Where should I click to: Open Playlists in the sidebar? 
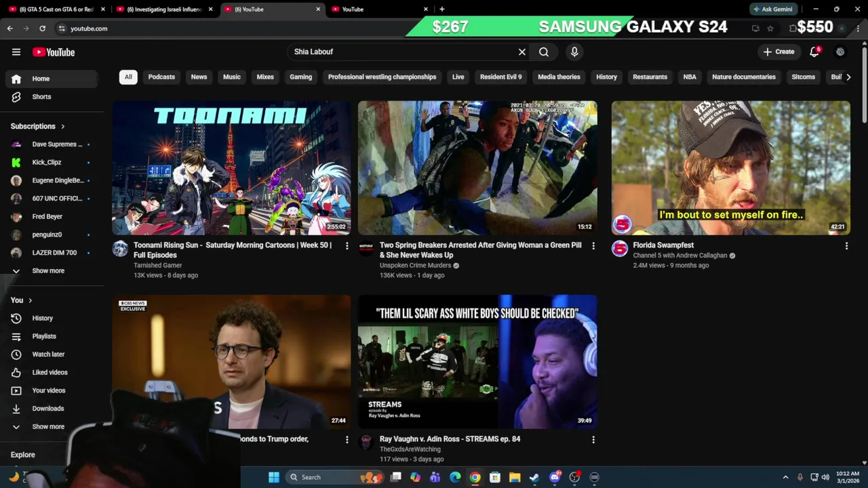point(52,336)
